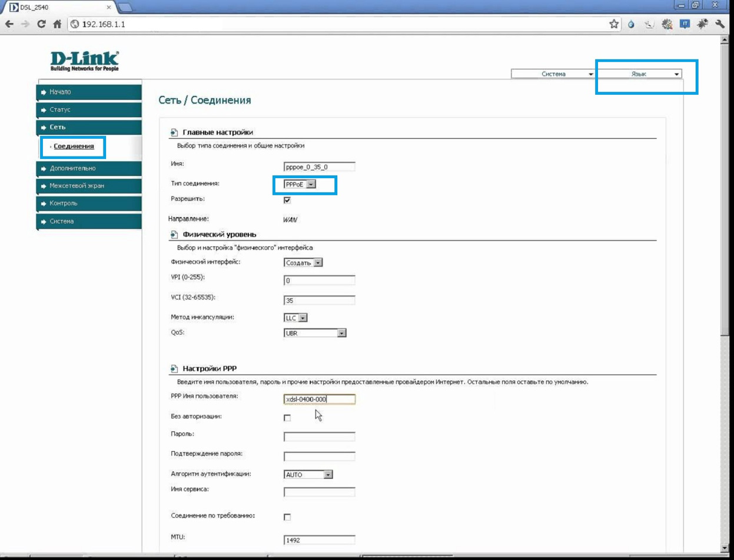Open the top Система dropdown menu
Viewport: 734px width, 560px height.
[x=553, y=75]
